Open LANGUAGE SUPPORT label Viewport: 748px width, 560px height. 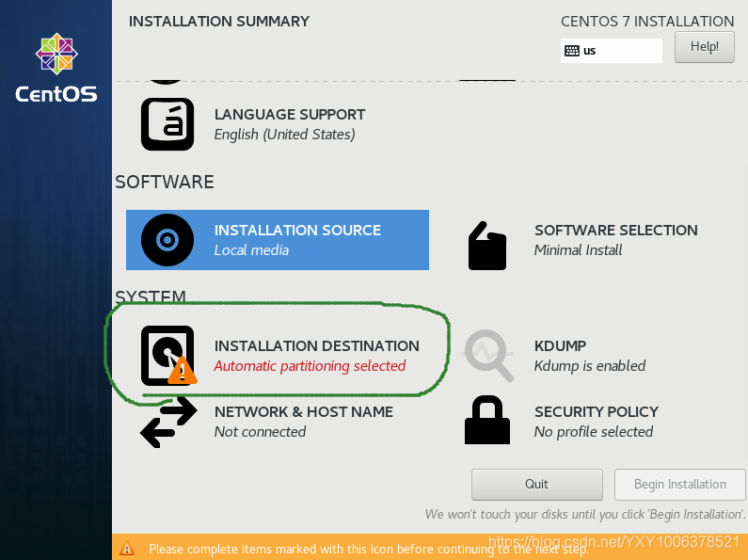click(x=290, y=115)
